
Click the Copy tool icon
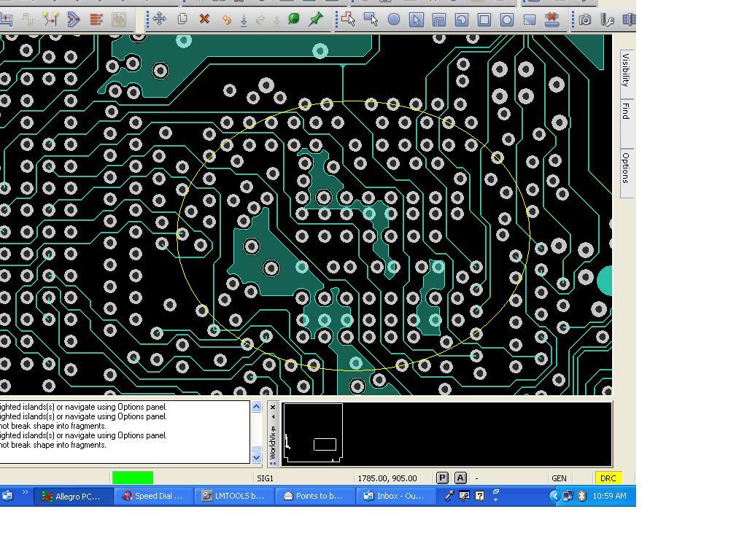[x=182, y=19]
